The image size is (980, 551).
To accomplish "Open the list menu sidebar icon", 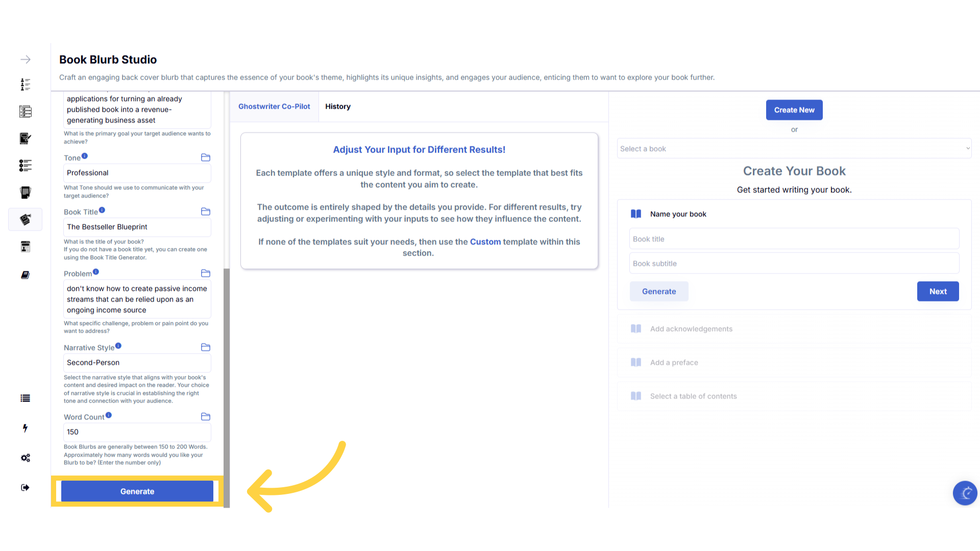I will pos(25,398).
